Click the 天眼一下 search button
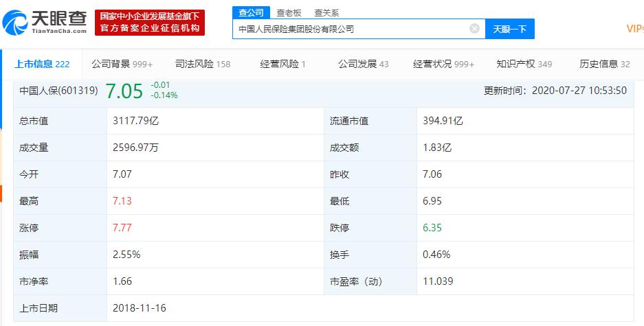The image size is (644, 326). point(510,29)
